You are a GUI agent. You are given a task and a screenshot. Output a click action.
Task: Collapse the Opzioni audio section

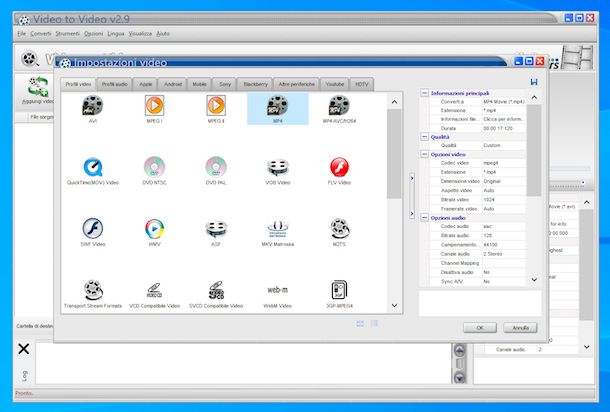pos(424,217)
